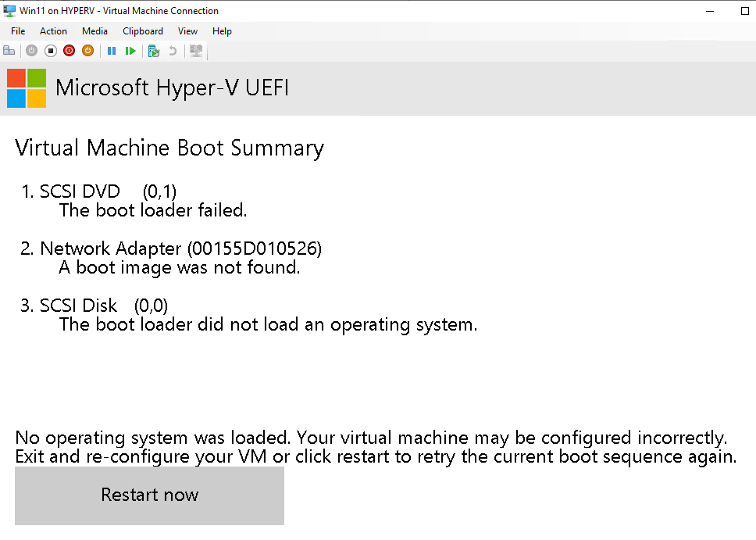
Task: Open the Action menu
Action: [x=53, y=31]
